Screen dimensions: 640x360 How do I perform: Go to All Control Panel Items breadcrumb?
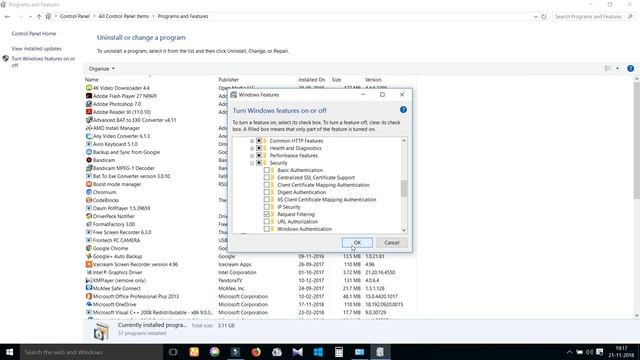pos(124,16)
